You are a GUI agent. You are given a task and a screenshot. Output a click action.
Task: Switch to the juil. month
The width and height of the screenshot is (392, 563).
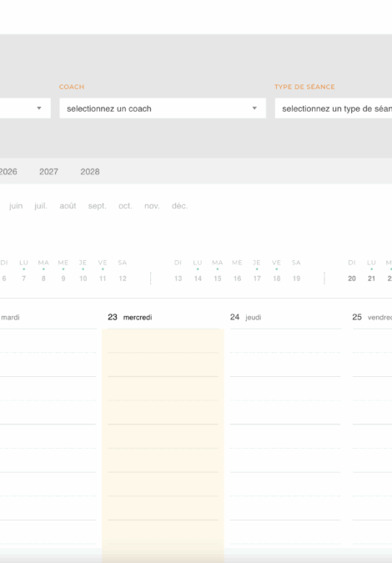coord(41,206)
